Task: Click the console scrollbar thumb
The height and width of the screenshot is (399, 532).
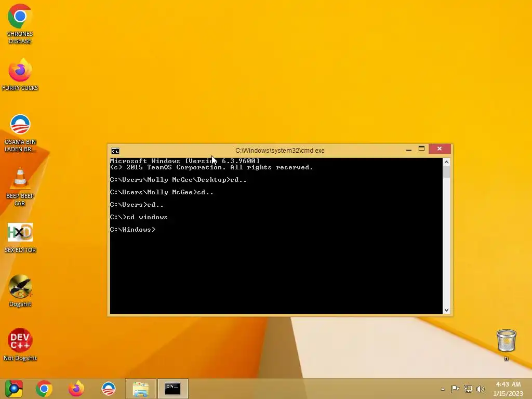Action: pyautogui.click(x=446, y=172)
